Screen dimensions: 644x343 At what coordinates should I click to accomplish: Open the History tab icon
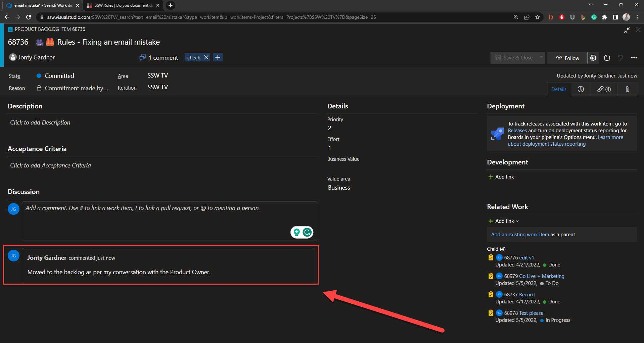pyautogui.click(x=581, y=89)
